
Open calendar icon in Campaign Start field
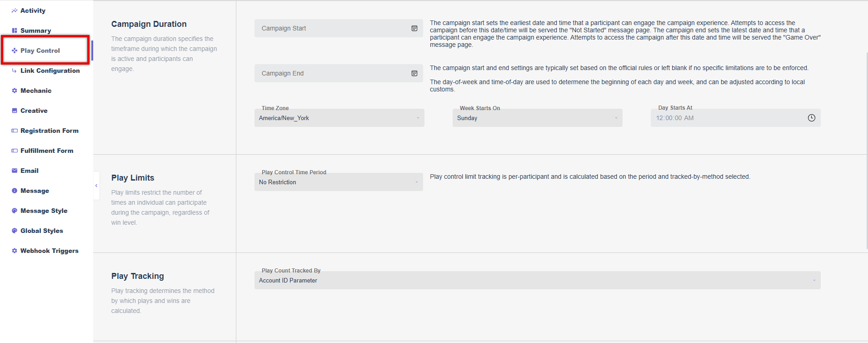414,28
